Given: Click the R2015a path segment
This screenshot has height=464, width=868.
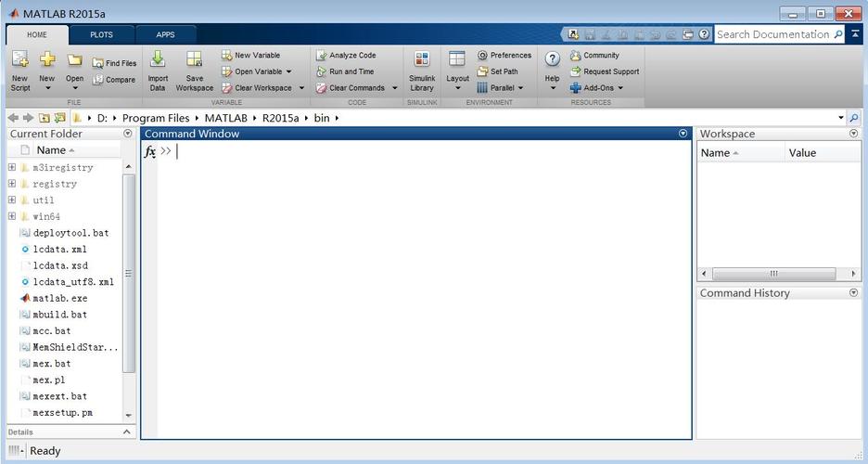Looking at the screenshot, I should click(280, 118).
